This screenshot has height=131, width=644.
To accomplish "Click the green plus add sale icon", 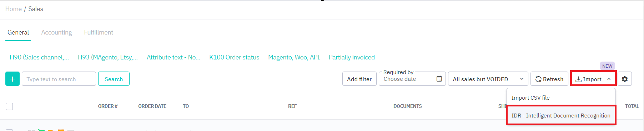I will click(x=12, y=79).
